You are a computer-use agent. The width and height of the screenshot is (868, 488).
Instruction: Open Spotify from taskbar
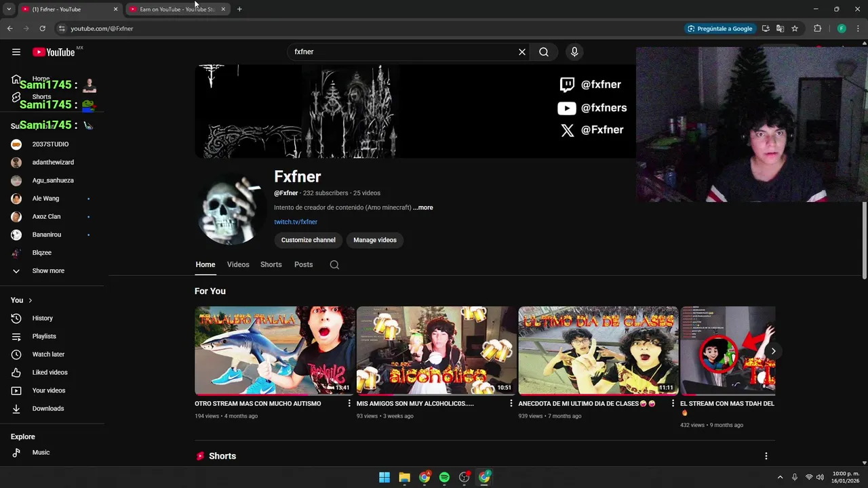tap(444, 477)
